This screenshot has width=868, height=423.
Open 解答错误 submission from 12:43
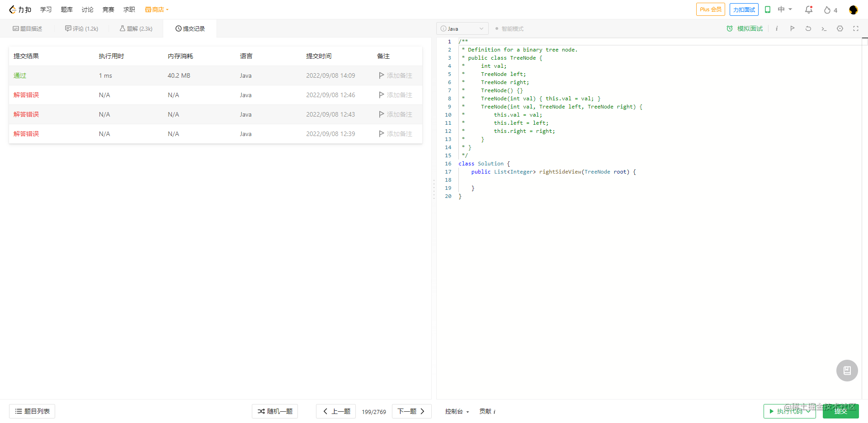[x=26, y=114]
